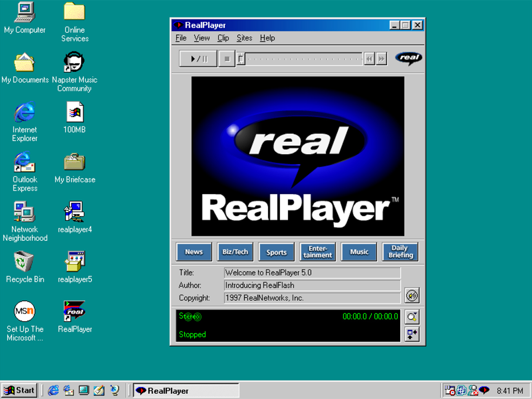Click the RealPlayer title bar icon
This screenshot has width=532, height=399.
(x=178, y=25)
